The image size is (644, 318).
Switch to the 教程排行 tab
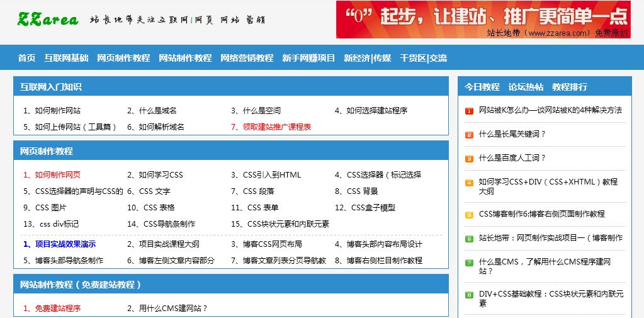tap(570, 87)
